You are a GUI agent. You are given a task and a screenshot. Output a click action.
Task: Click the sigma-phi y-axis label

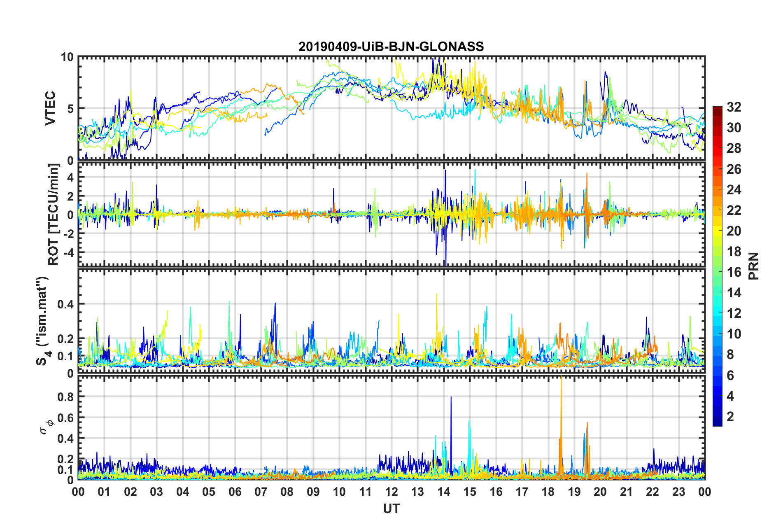pos(46,427)
